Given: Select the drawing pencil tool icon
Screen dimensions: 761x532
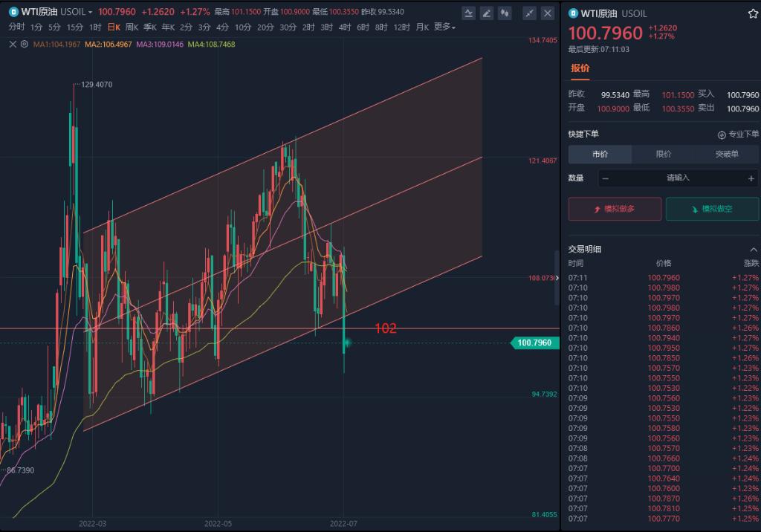Looking at the screenshot, I should click(487, 13).
